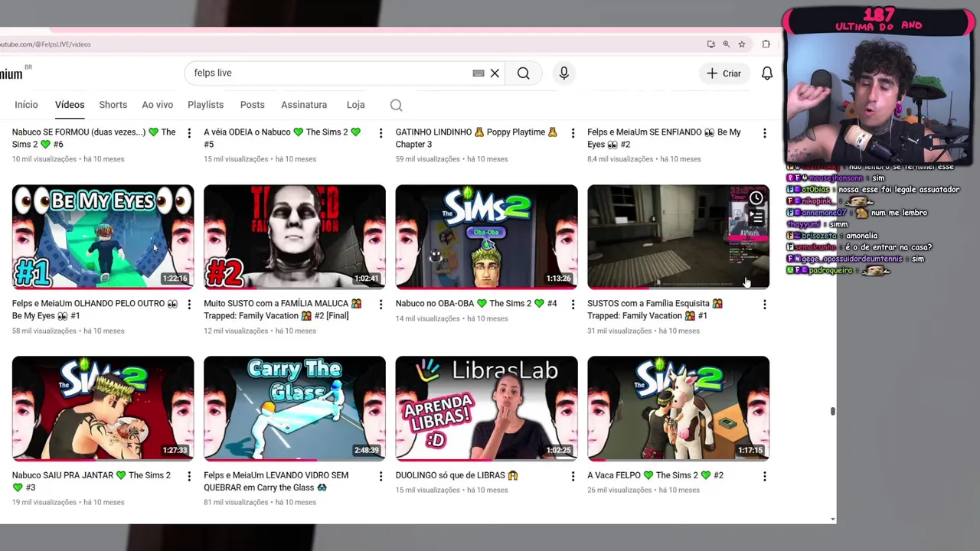Open the Assinatura tab

click(304, 105)
